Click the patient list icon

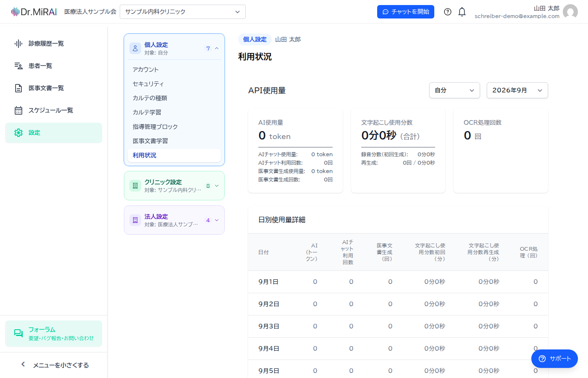(18, 66)
